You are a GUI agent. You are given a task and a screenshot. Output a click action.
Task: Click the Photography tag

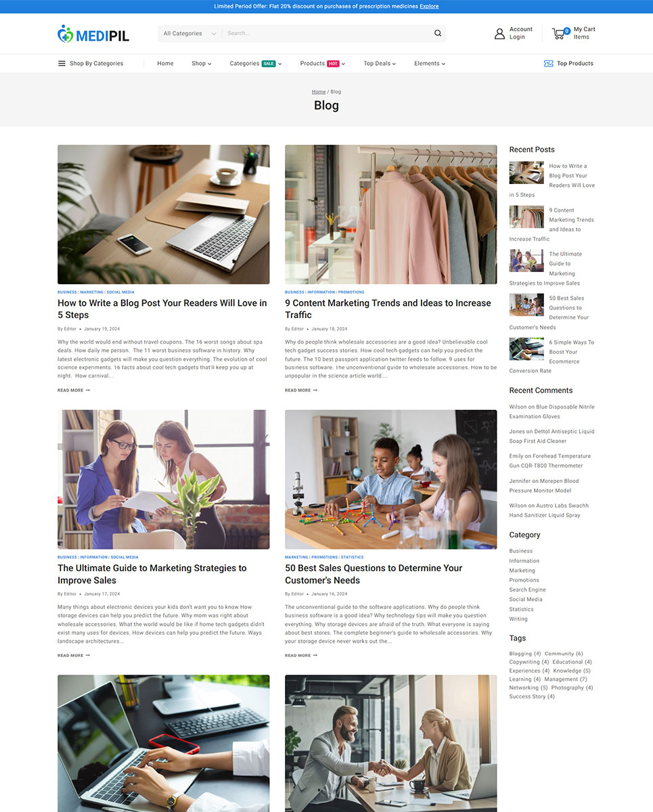572,687
